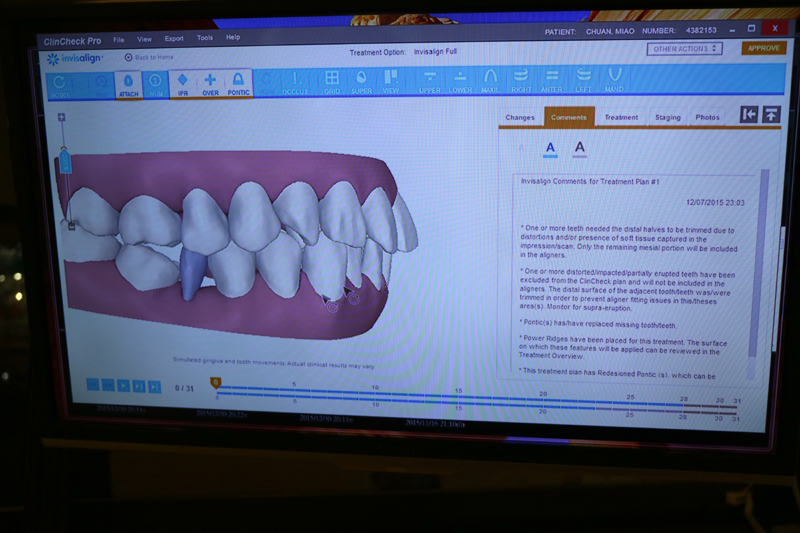Toggle tooth numbering with NUM
The height and width of the screenshot is (533, 800).
tap(156, 85)
